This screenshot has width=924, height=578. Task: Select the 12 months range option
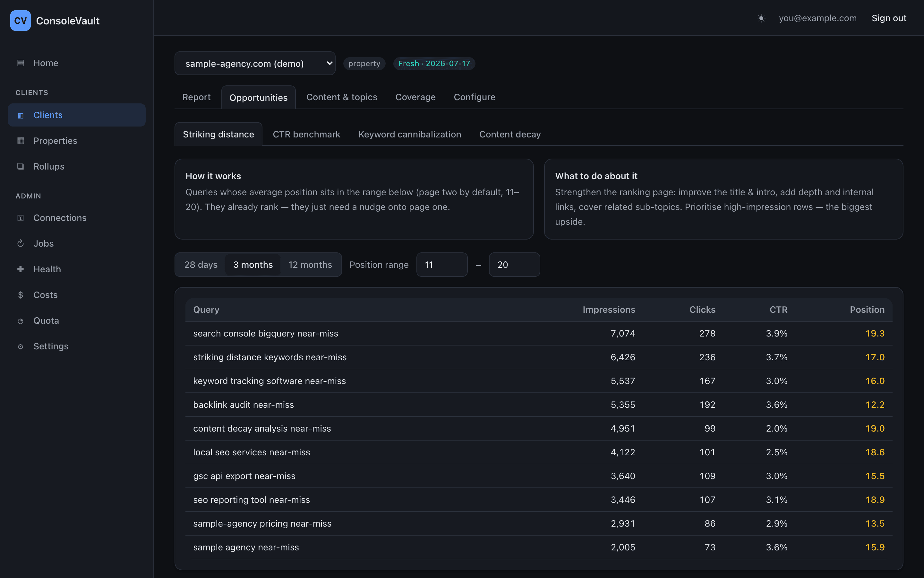point(310,265)
